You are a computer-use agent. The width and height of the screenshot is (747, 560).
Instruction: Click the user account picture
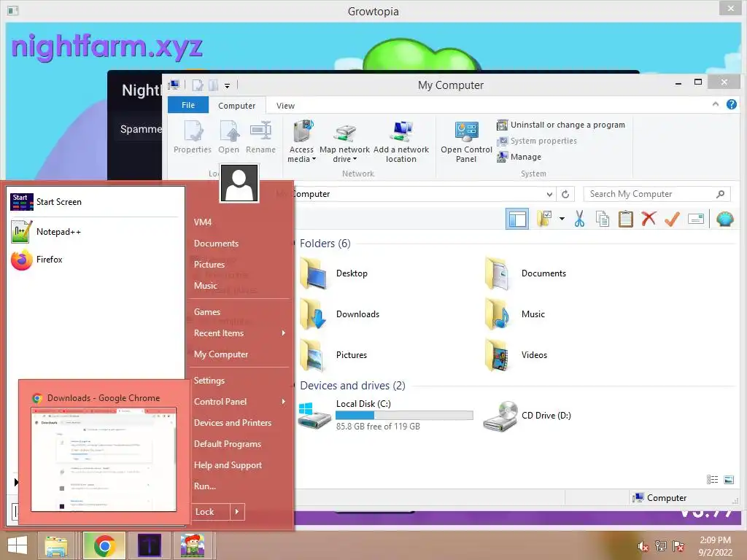coord(239,183)
